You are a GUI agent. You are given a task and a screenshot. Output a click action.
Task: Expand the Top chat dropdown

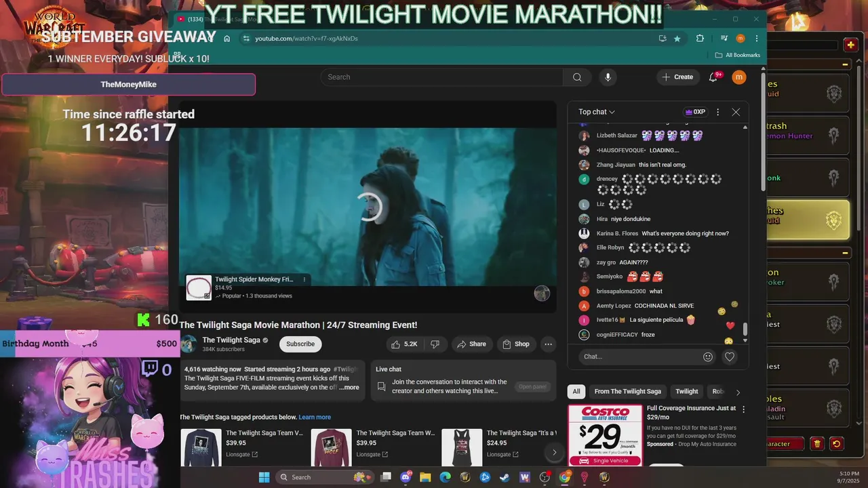597,112
